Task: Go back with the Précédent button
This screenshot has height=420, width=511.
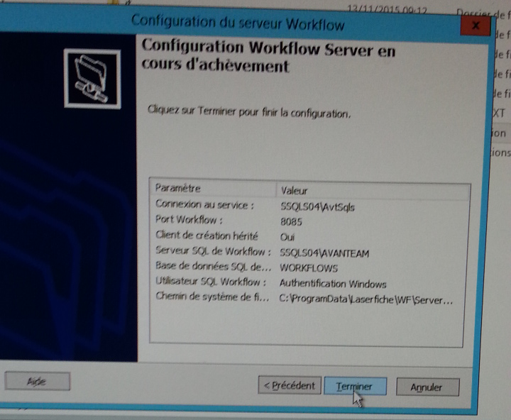Action: point(290,385)
